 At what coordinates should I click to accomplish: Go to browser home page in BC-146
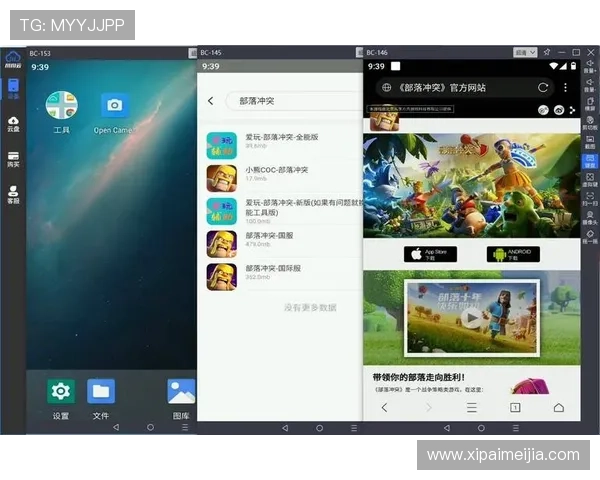(559, 408)
